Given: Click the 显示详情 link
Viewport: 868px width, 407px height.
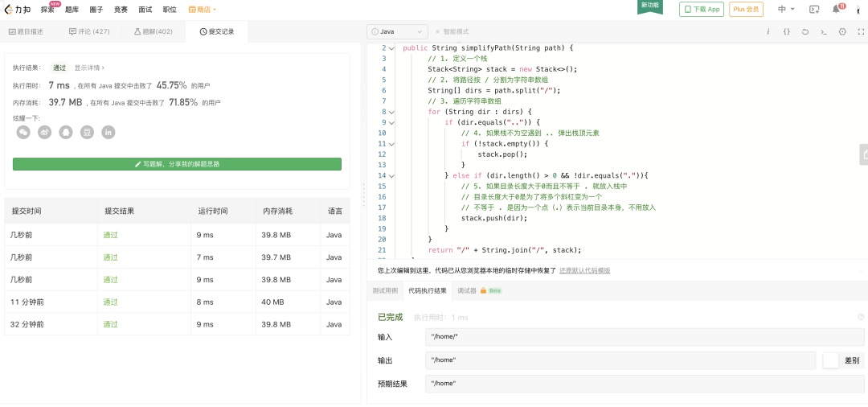Looking at the screenshot, I should pyautogui.click(x=89, y=68).
